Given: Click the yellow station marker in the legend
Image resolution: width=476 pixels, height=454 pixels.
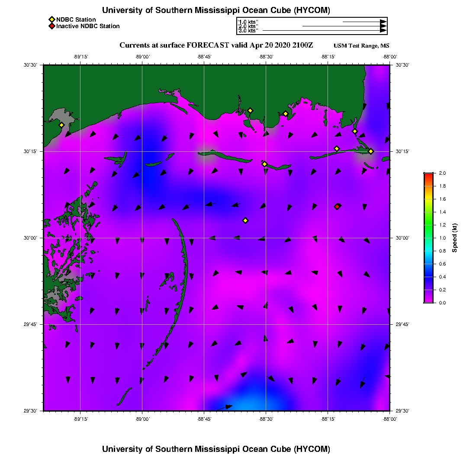Looking at the screenshot, I should tap(52, 20).
